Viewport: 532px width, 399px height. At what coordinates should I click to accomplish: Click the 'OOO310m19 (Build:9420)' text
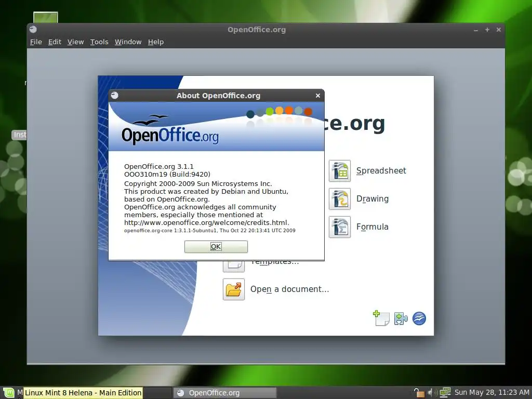tap(167, 175)
